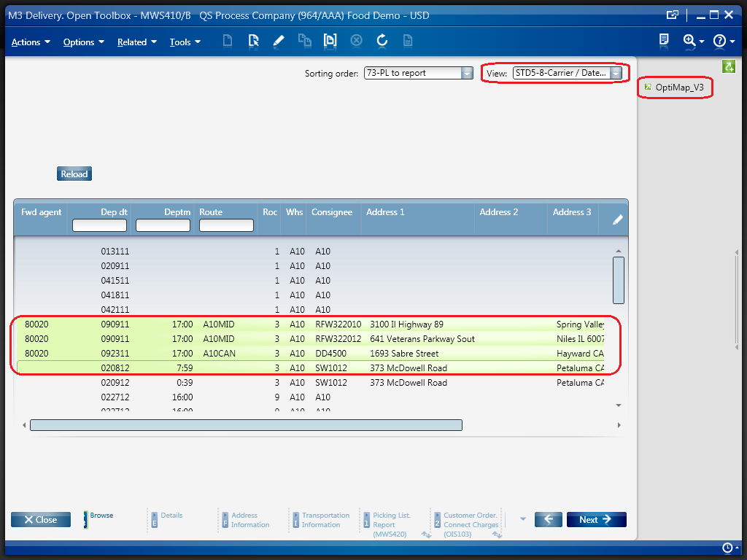The height and width of the screenshot is (560, 747).
Task: Expand the Sorting order dropdown
Action: 467,73
